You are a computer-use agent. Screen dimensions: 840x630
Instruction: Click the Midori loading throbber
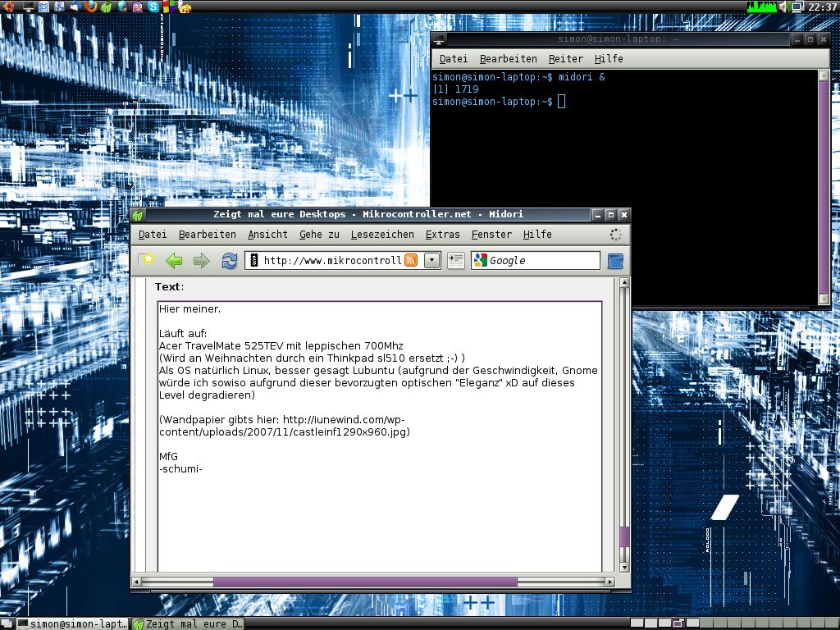(615, 235)
